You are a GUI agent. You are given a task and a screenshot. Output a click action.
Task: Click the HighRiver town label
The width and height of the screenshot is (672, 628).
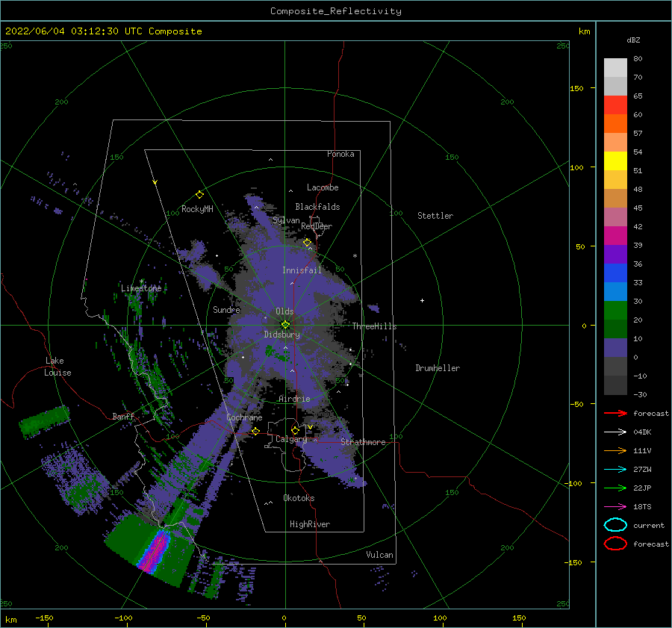pos(310,524)
